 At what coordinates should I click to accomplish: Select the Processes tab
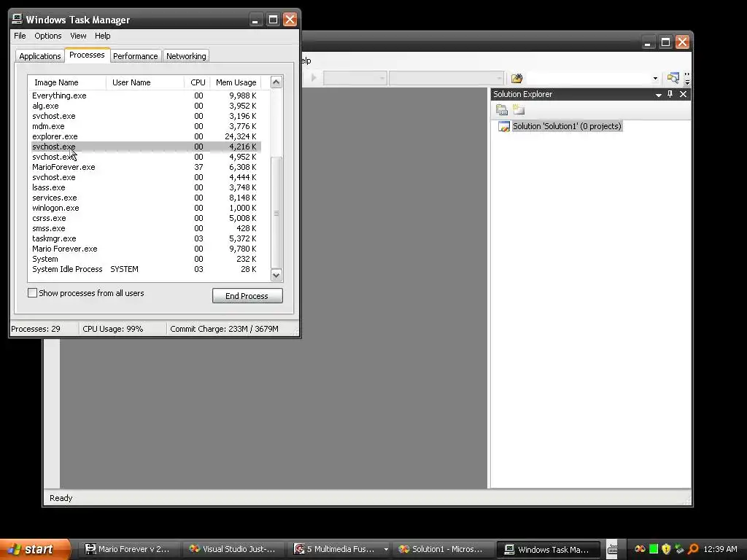click(87, 55)
